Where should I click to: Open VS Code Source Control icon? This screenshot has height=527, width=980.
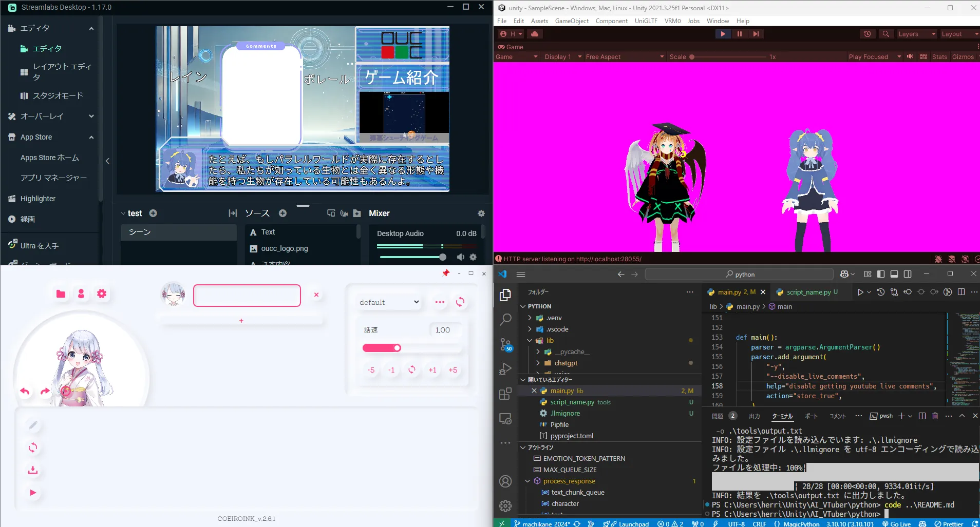tap(505, 344)
